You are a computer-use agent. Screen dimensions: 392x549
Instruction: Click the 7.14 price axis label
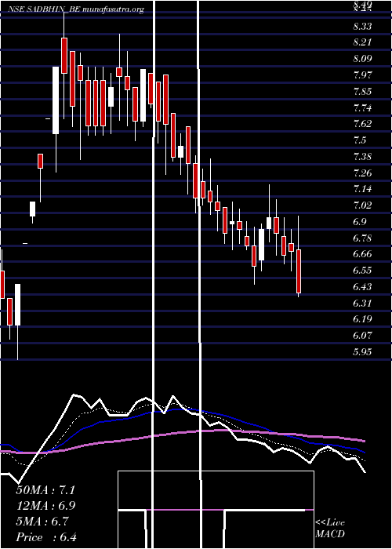tap(362, 189)
